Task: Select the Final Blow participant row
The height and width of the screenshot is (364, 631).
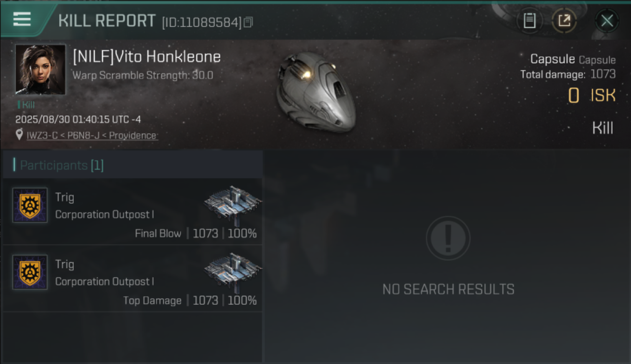Action: tap(133, 212)
